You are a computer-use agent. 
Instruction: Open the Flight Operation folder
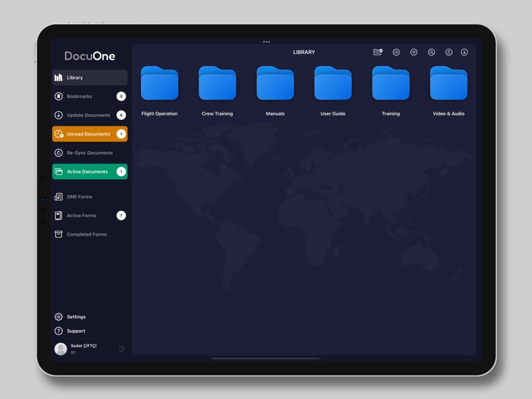pos(160,91)
